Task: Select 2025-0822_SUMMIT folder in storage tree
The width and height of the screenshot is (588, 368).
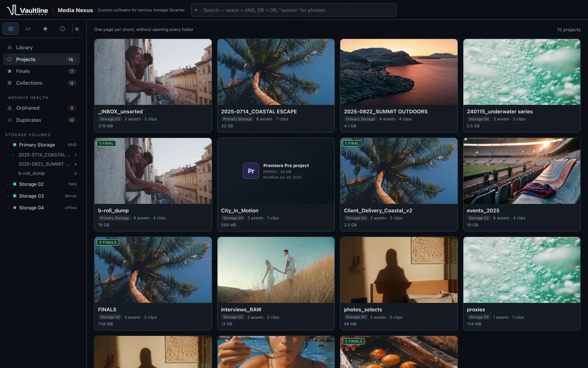Action: click(44, 164)
